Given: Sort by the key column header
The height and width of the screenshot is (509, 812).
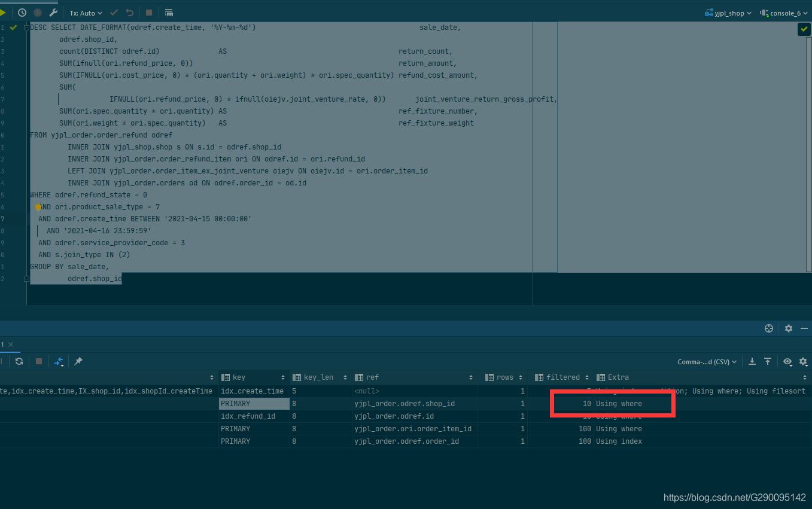Looking at the screenshot, I should (254, 377).
